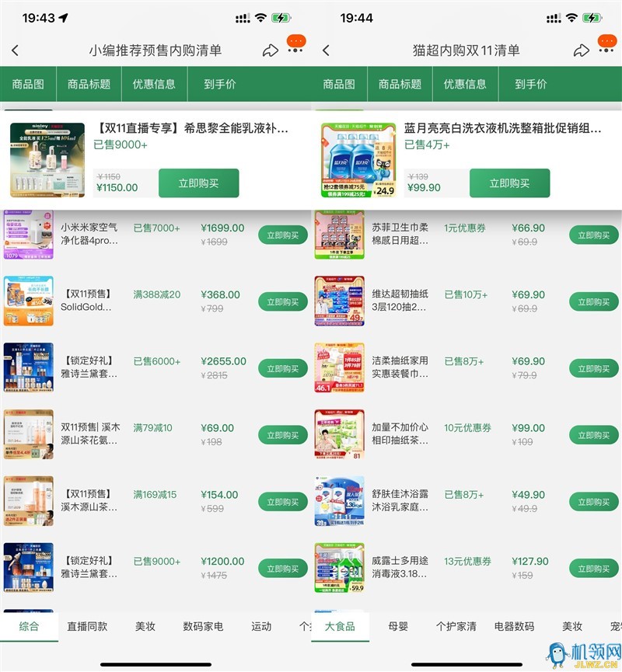Image resolution: width=622 pixels, height=672 pixels.
Task: Open 心相印抽纸 product thumbnail
Action: (x=339, y=434)
